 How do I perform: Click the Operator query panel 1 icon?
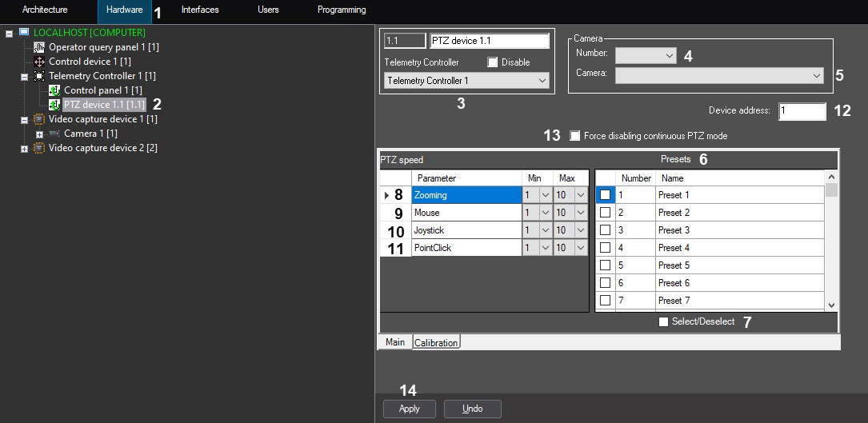coord(39,47)
